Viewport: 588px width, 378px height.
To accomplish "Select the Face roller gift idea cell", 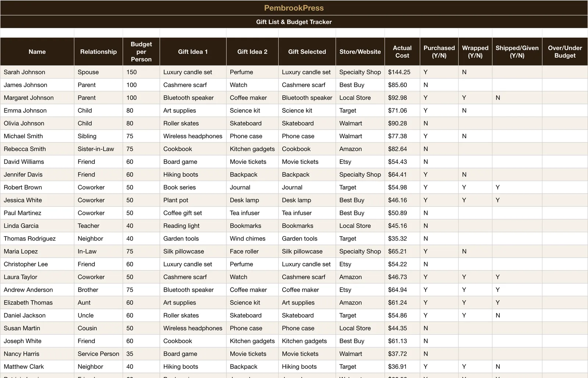I will [x=252, y=251].
